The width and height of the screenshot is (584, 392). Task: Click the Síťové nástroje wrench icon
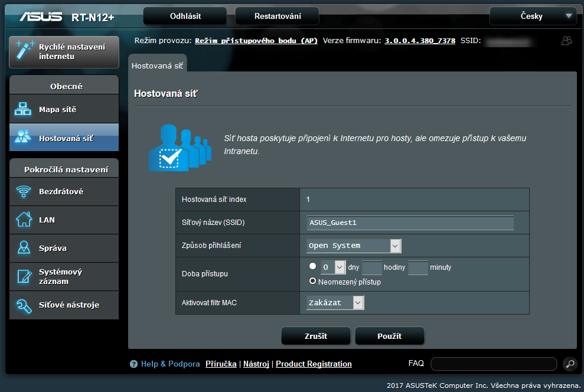24,306
